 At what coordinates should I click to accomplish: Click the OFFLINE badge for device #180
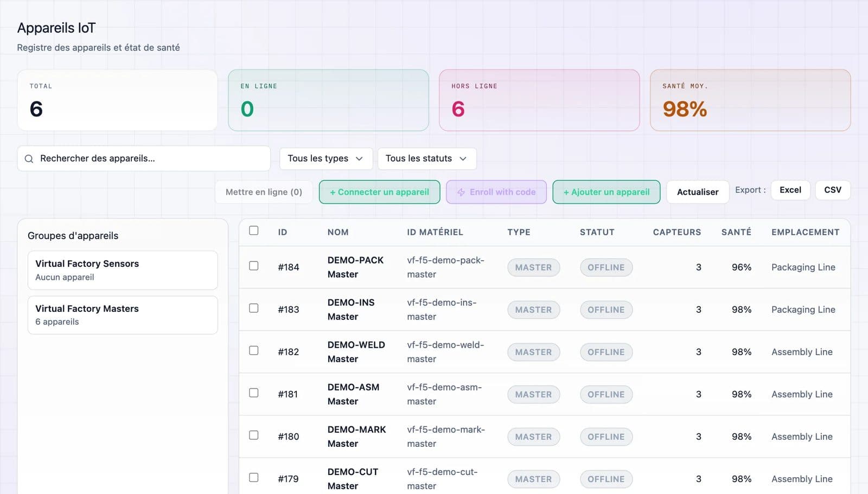click(x=606, y=437)
